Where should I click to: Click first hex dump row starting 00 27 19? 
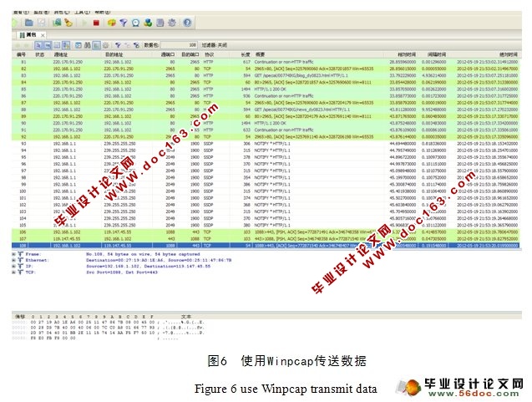point(109,322)
